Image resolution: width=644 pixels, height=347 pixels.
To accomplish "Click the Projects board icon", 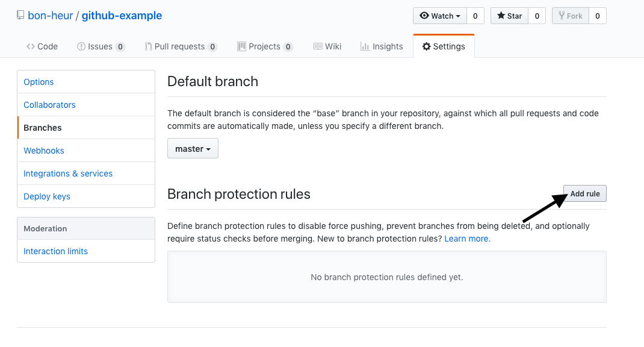I will [241, 46].
